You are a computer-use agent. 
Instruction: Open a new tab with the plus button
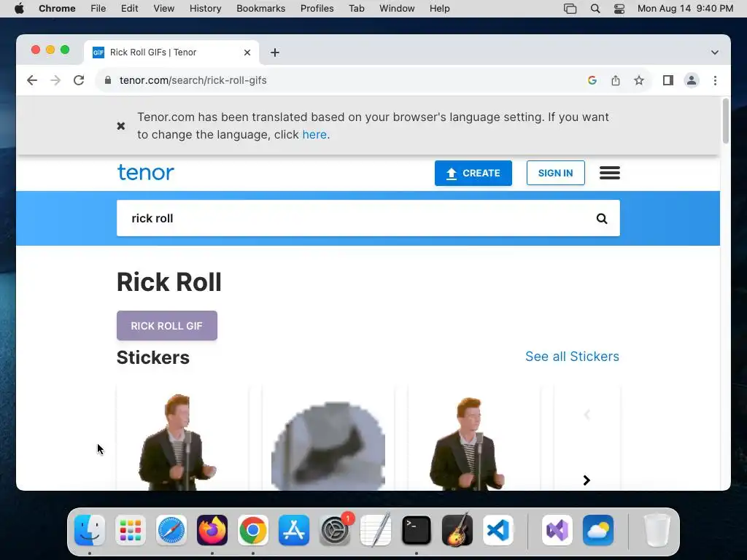coord(275,52)
